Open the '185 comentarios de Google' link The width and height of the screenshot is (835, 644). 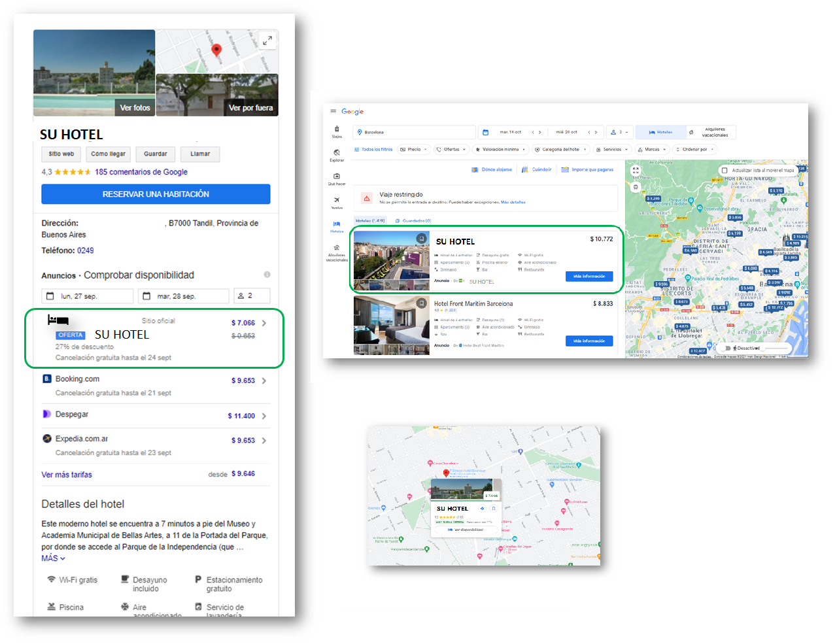[x=141, y=172]
